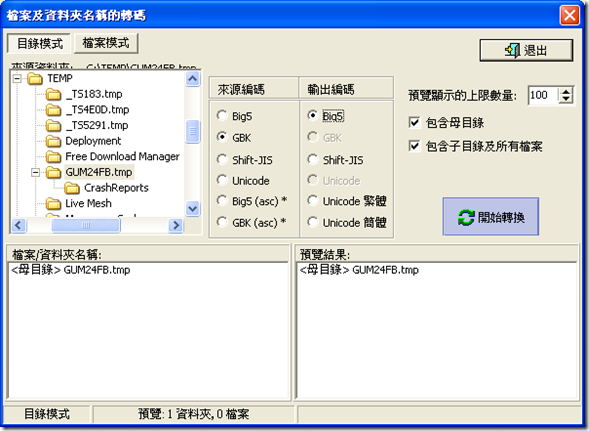Click the GUM24FB.tmp folder icon

53,172
